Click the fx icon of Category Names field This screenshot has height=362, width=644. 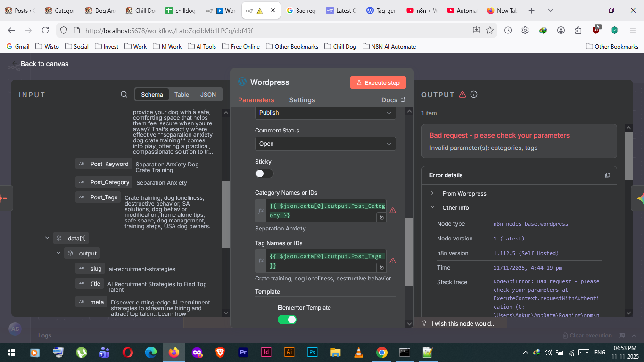261,211
